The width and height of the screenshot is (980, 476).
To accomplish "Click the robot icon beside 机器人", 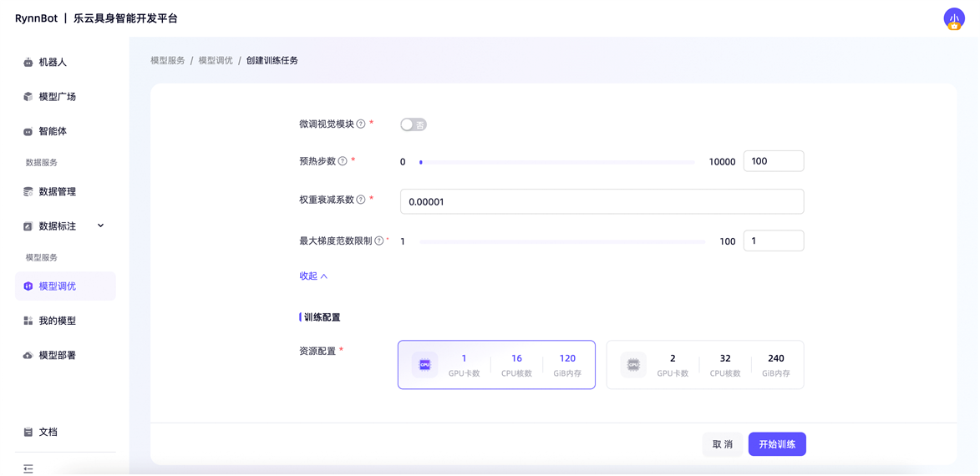I will (x=28, y=63).
